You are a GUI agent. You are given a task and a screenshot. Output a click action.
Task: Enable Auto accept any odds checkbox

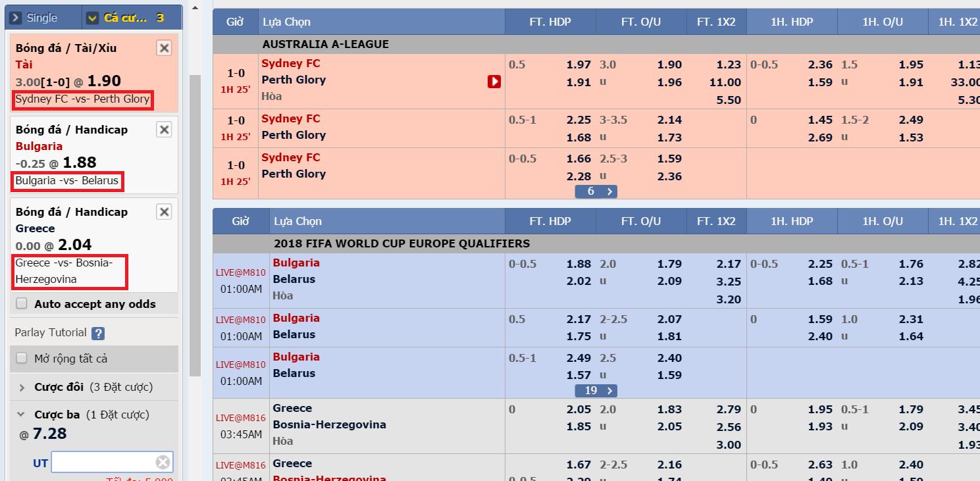pos(22,303)
